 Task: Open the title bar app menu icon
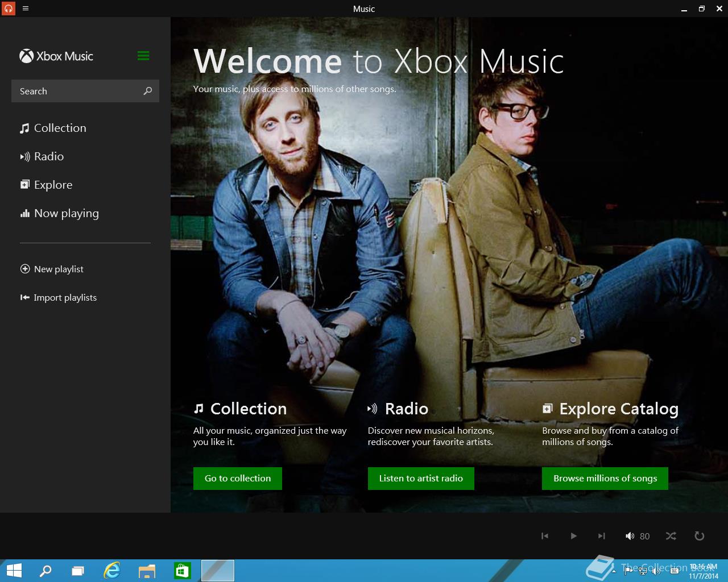point(25,9)
